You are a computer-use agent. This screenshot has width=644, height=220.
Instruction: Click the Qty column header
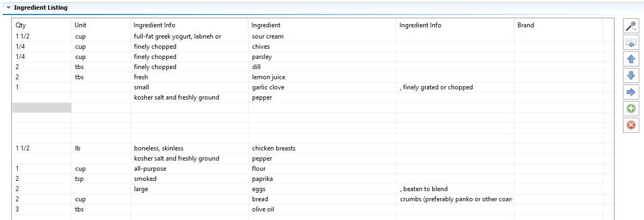tap(42, 25)
